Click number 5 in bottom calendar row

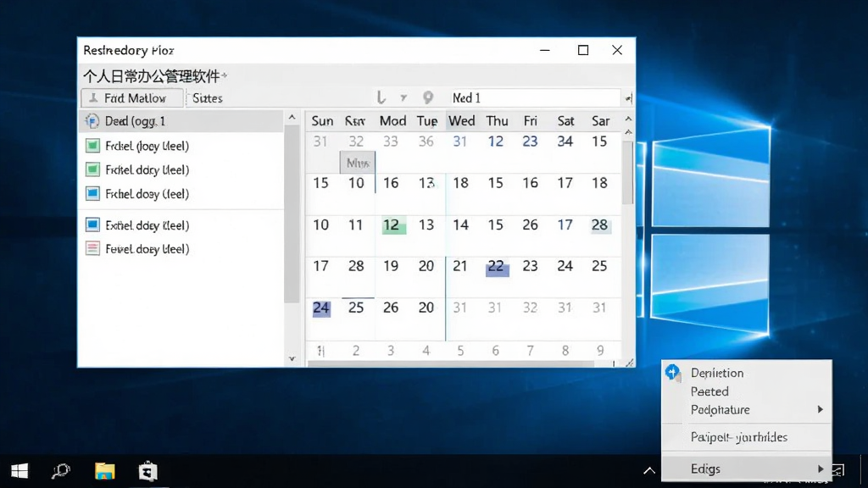[460, 350]
